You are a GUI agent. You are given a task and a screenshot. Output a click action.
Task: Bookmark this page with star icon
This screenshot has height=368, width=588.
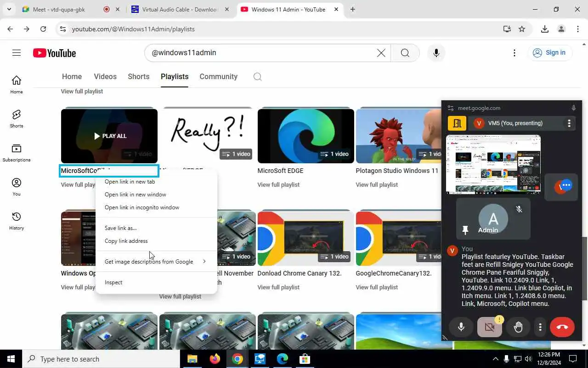(x=522, y=29)
